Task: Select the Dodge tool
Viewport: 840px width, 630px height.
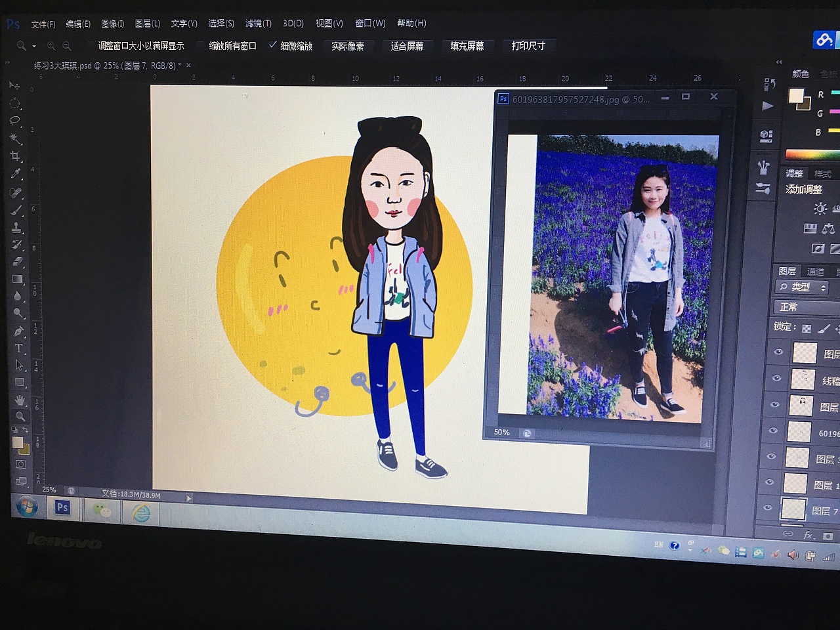Action: coord(18,313)
